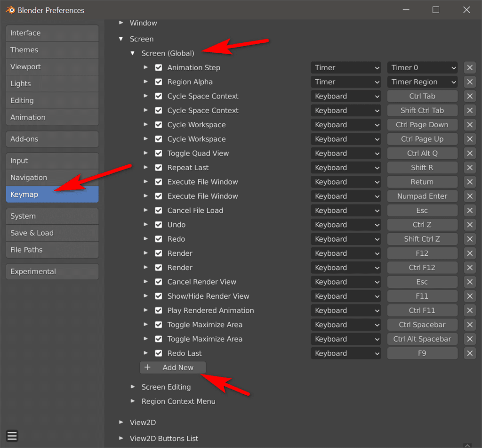This screenshot has width=482, height=448.
Task: Delete the Cycle Space Context Ctrl Tab entry
Action: pos(470,96)
